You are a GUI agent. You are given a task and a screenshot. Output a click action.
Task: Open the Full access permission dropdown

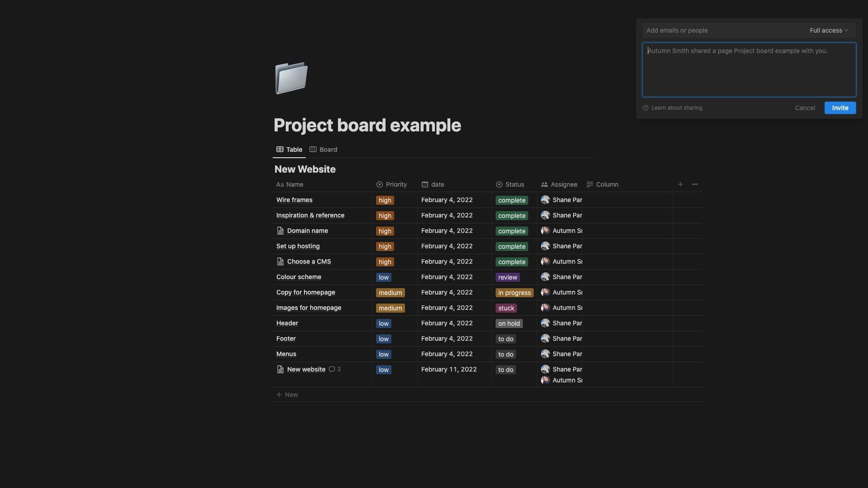829,30
